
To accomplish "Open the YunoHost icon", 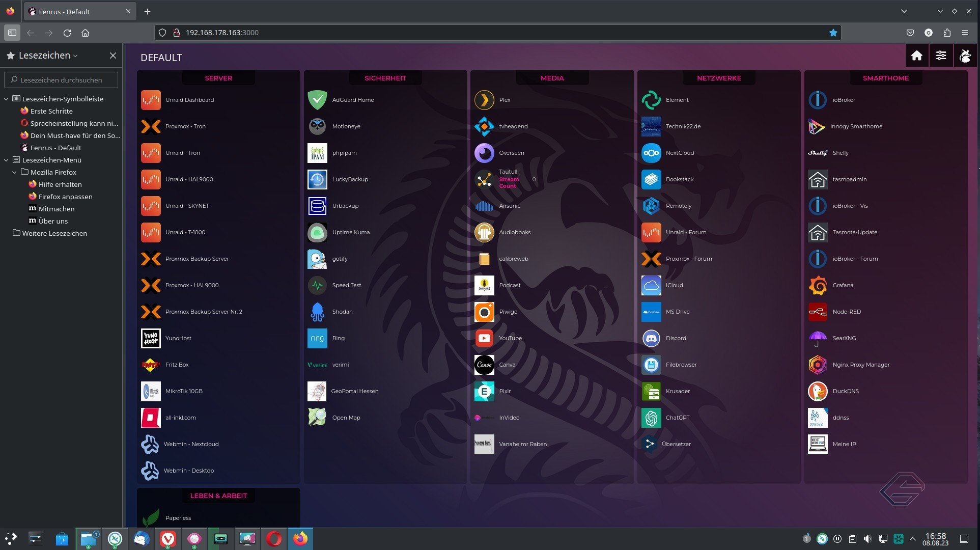I will click(151, 338).
